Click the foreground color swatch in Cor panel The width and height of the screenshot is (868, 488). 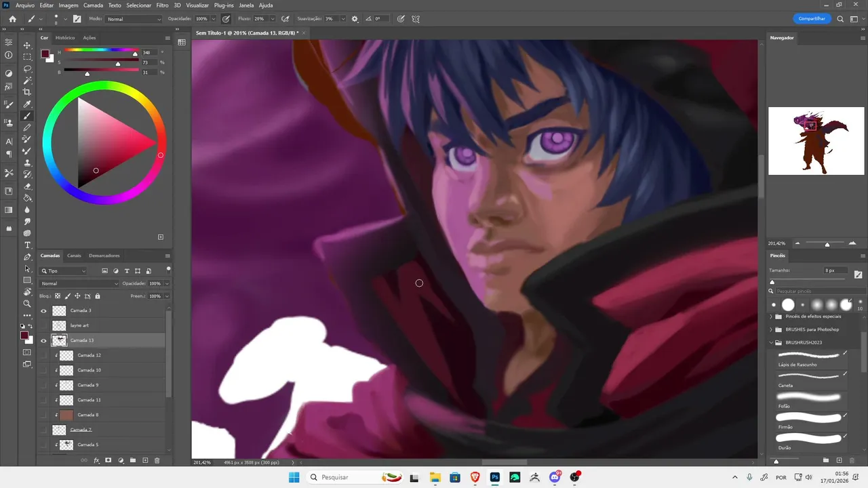click(x=45, y=54)
